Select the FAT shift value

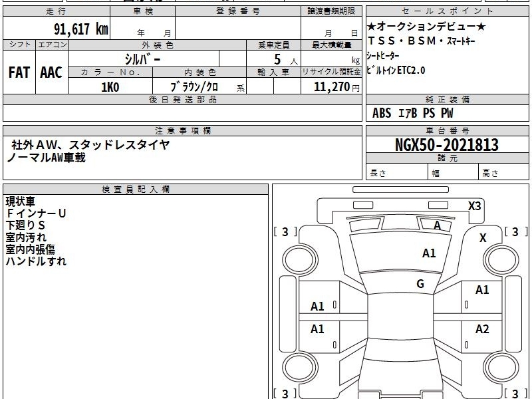19,72
